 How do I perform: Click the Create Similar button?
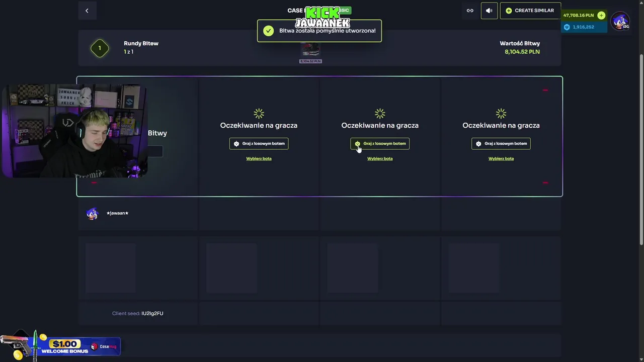point(530,11)
